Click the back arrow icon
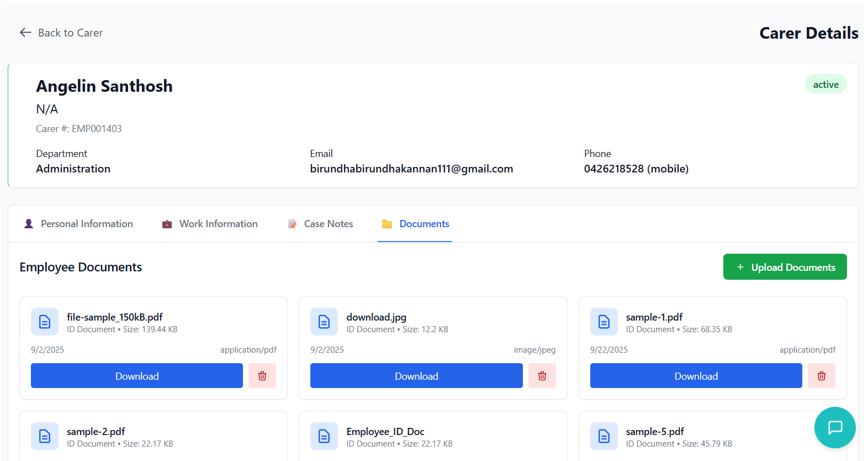 point(25,33)
